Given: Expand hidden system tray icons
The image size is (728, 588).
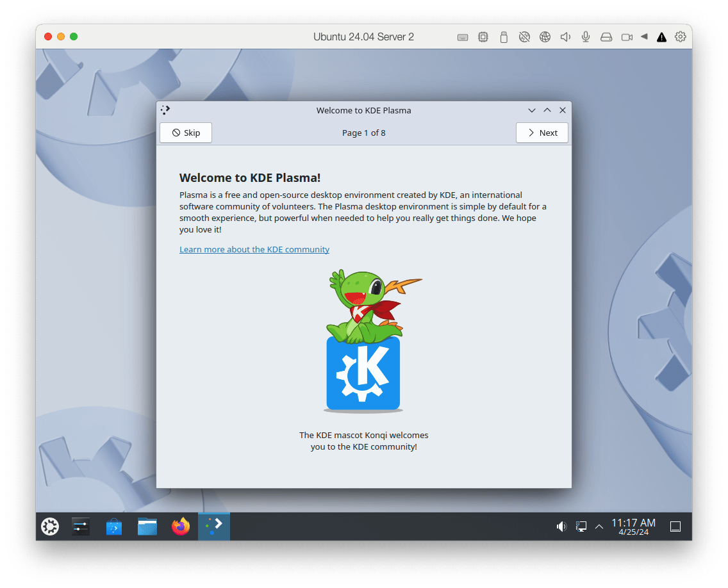Looking at the screenshot, I should pyautogui.click(x=599, y=527).
